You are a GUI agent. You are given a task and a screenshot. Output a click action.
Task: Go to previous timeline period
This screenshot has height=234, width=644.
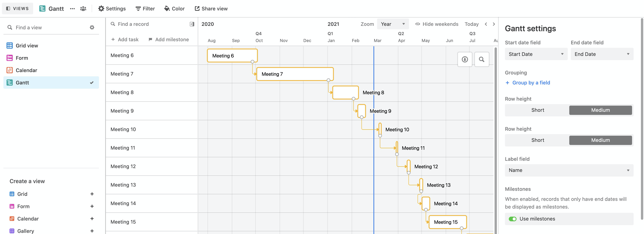(x=486, y=24)
